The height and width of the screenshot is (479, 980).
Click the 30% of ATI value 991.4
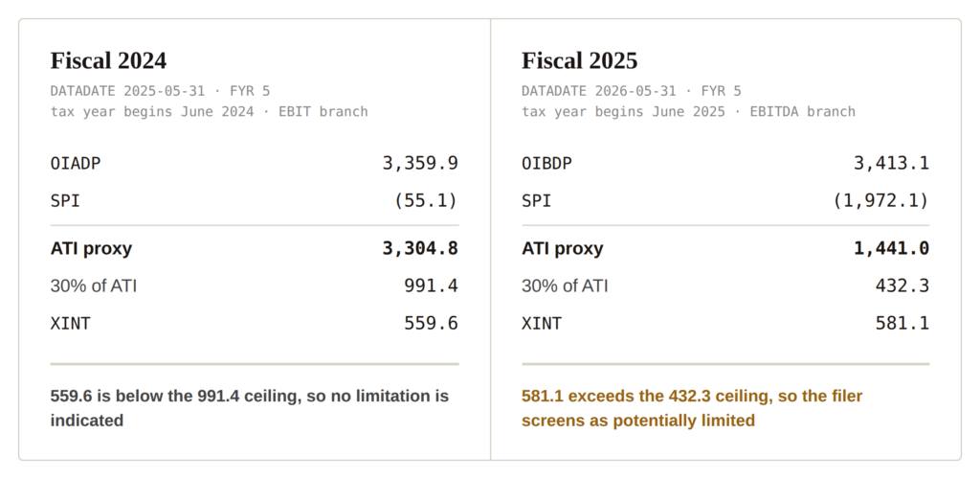[x=431, y=286]
